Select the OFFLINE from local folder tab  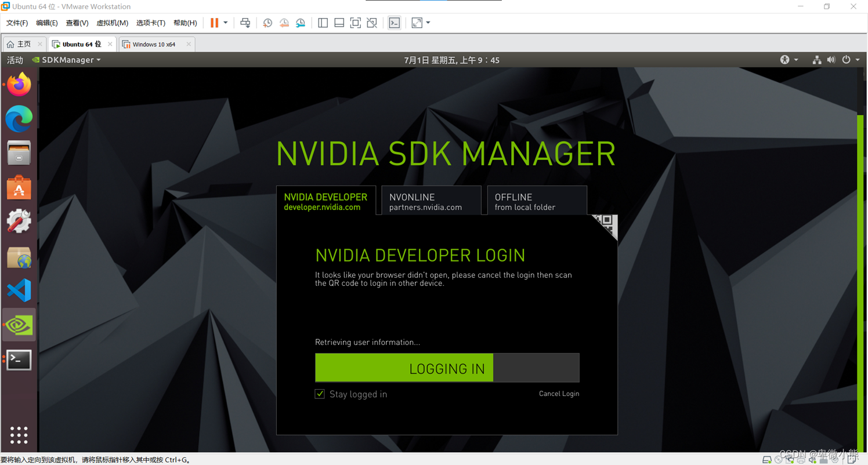point(537,201)
